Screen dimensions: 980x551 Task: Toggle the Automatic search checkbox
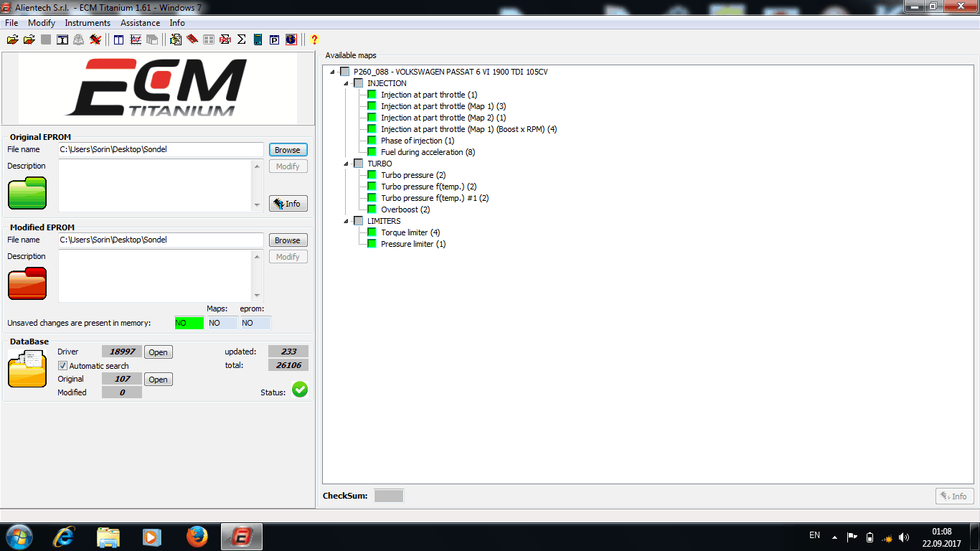point(62,366)
